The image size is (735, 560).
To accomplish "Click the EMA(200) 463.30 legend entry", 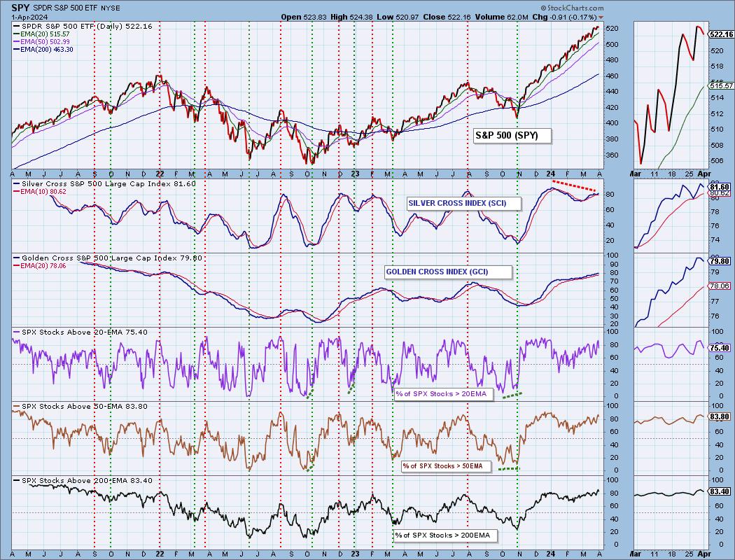I will tap(43, 49).
